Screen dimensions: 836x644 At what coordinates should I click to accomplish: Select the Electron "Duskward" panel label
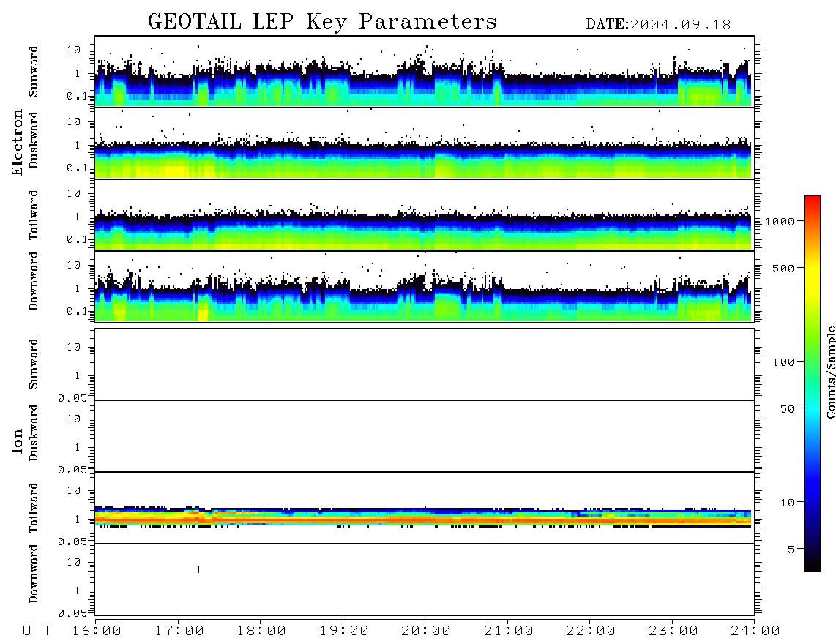coord(34,140)
